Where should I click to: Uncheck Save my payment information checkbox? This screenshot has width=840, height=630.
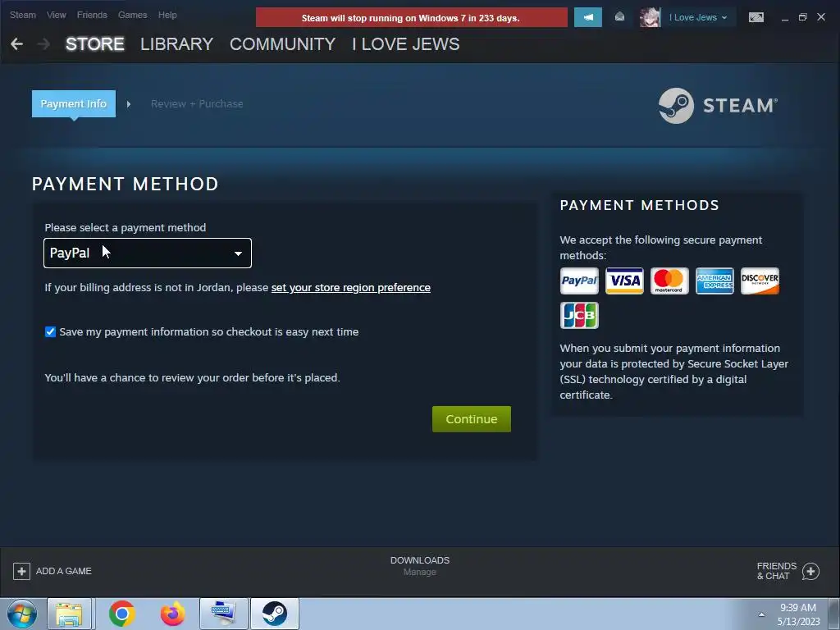click(50, 331)
